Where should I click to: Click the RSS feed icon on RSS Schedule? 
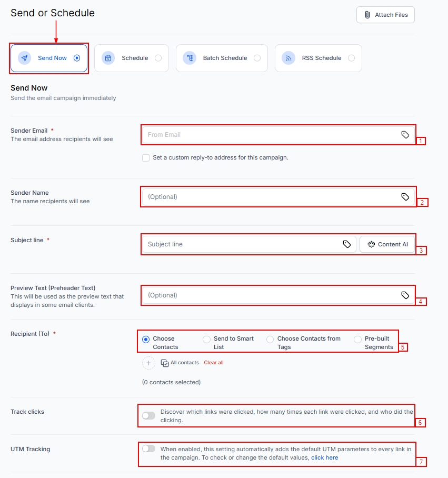[x=288, y=58]
